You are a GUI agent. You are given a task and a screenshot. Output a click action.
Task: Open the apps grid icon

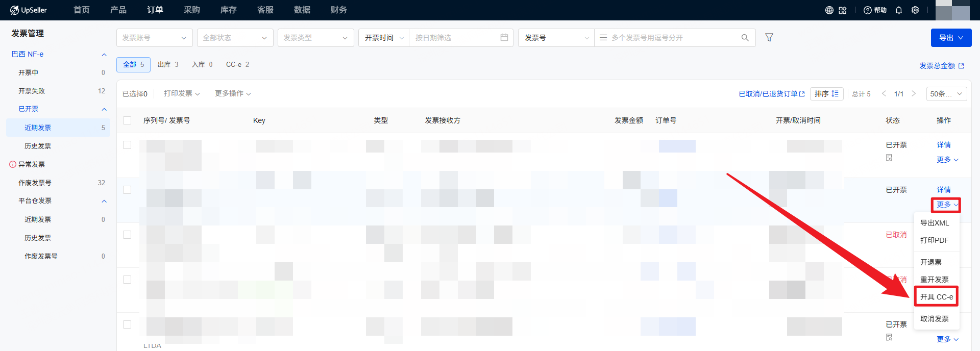pyautogui.click(x=843, y=10)
